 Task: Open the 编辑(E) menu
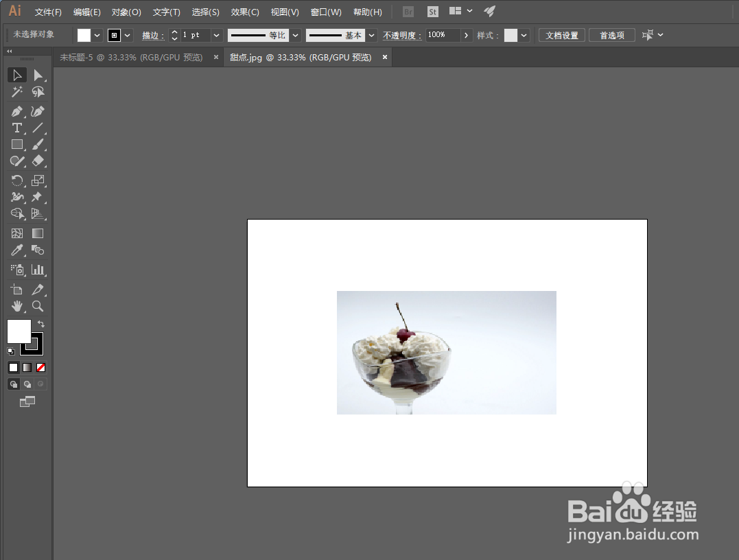(x=86, y=12)
